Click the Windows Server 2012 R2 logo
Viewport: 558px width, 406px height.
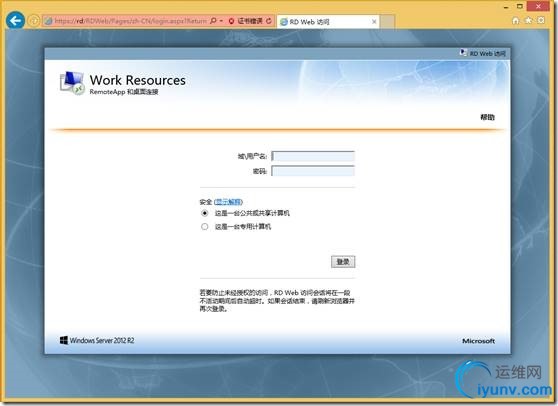(97, 341)
